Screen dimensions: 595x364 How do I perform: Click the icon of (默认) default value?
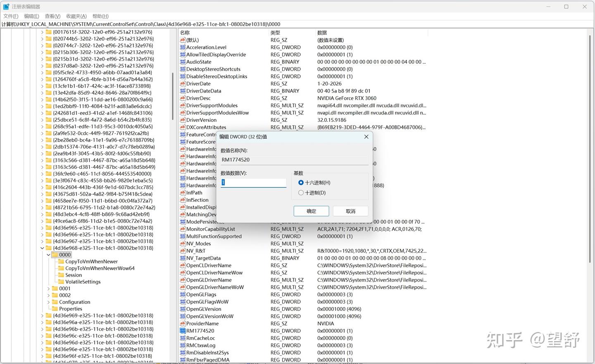point(183,40)
